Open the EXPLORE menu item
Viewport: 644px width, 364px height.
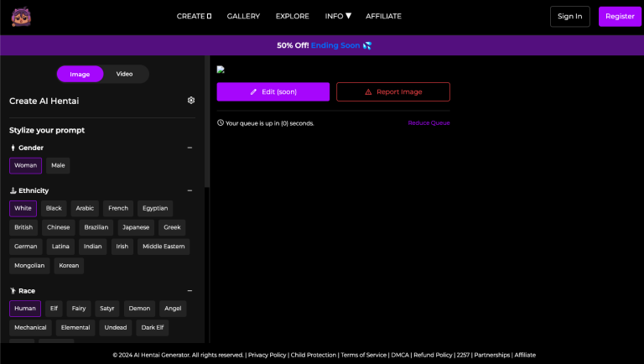pyautogui.click(x=293, y=16)
